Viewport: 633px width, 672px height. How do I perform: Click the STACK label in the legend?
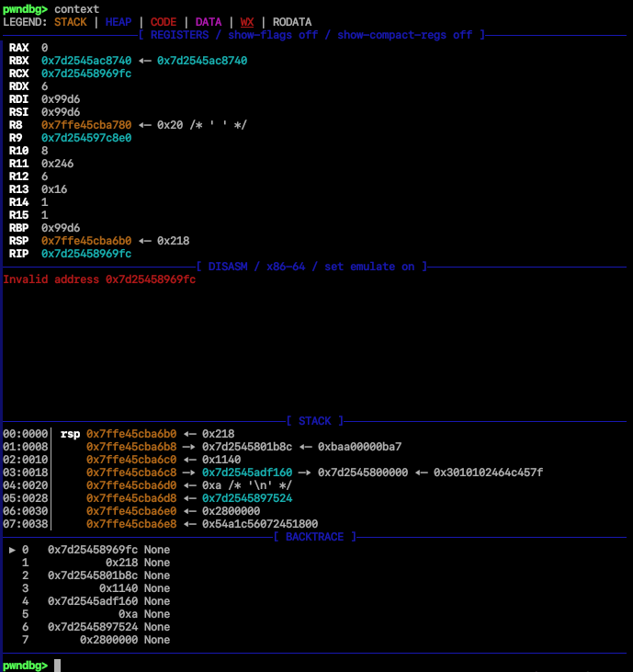pos(72,22)
